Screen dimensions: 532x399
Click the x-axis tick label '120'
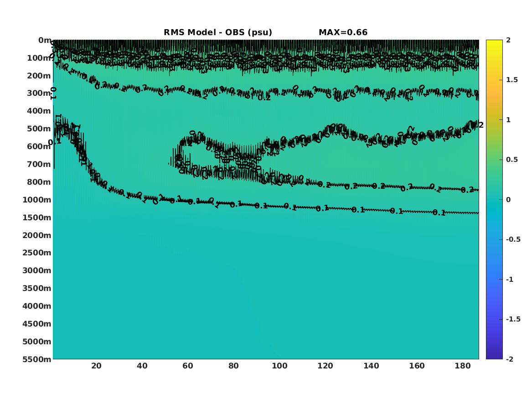[325, 366]
